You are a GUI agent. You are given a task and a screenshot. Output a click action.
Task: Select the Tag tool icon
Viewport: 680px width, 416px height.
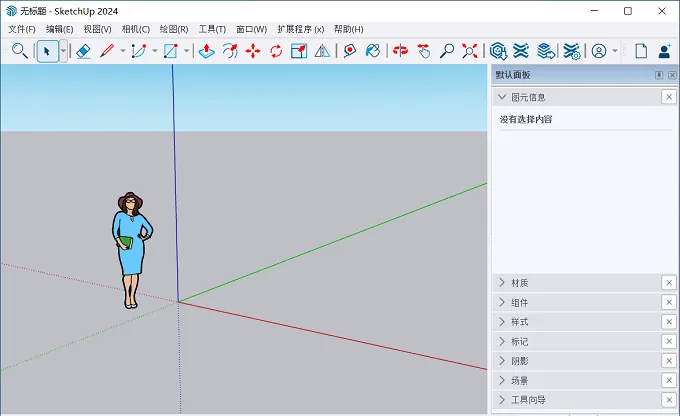(350, 51)
